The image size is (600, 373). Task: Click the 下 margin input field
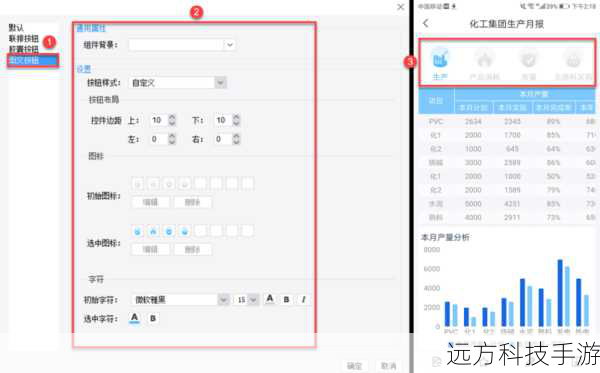[x=223, y=120]
